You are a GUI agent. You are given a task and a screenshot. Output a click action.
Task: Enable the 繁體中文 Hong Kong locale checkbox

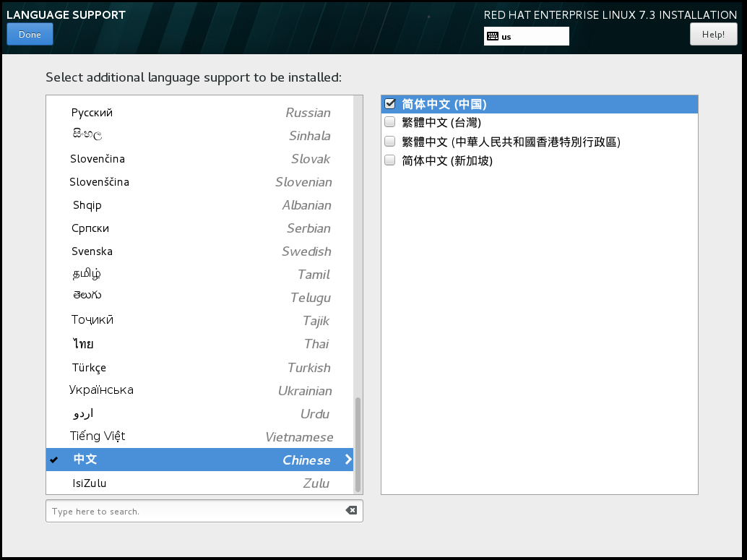coord(389,141)
